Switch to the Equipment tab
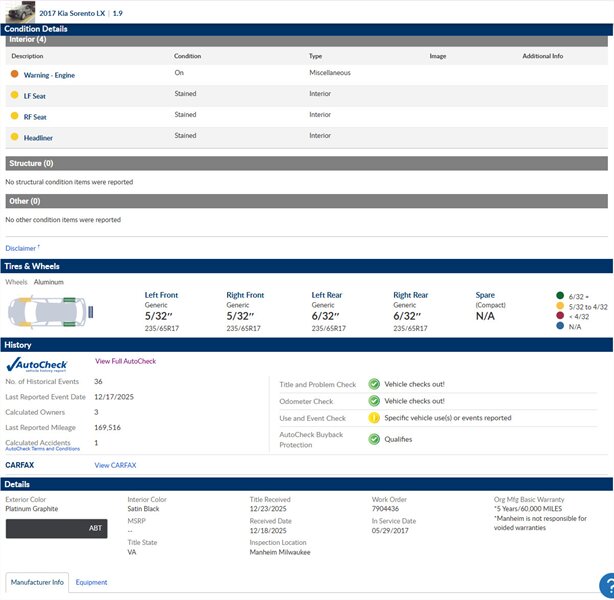Viewport: 614px width, 600px height. [91, 582]
